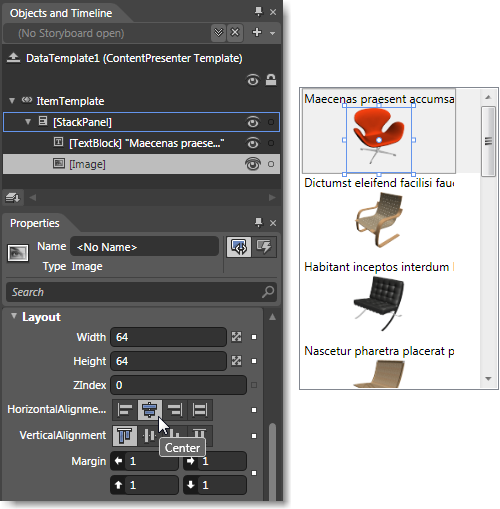Collapse the Layout section
The width and height of the screenshot is (500, 509).
(14, 316)
